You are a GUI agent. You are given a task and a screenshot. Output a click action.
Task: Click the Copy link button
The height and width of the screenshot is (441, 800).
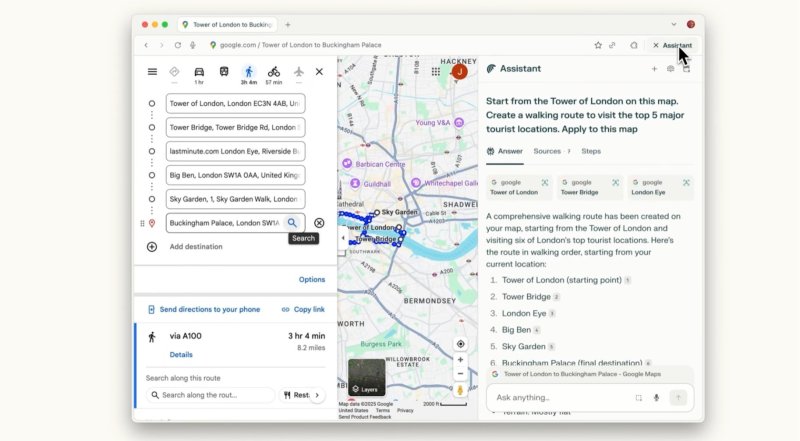click(303, 310)
